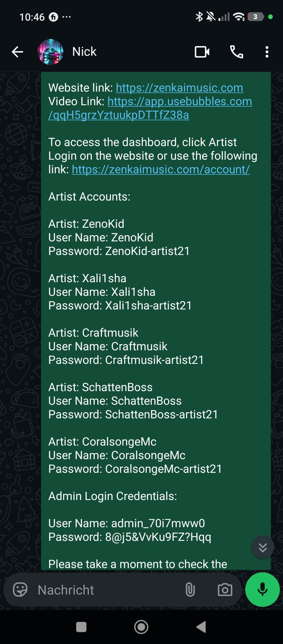Open the emoji picker
Screen dimensions: 283x644
20,590
